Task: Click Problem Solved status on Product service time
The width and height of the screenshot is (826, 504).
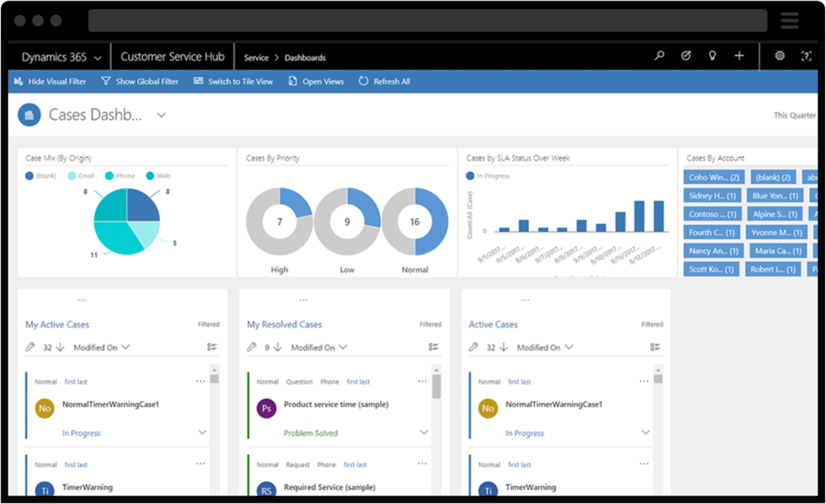Action: (311, 433)
